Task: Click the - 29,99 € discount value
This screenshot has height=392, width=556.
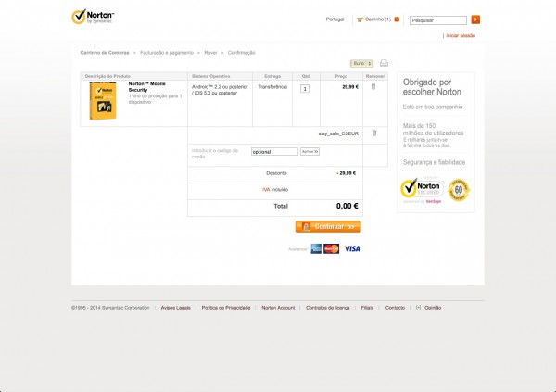Action: [x=346, y=173]
